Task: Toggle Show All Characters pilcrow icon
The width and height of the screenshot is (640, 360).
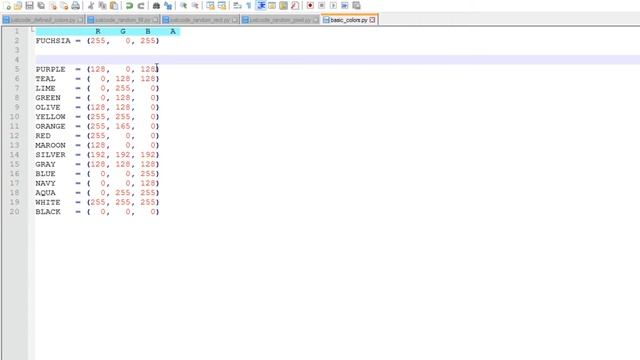Action: pos(249,6)
